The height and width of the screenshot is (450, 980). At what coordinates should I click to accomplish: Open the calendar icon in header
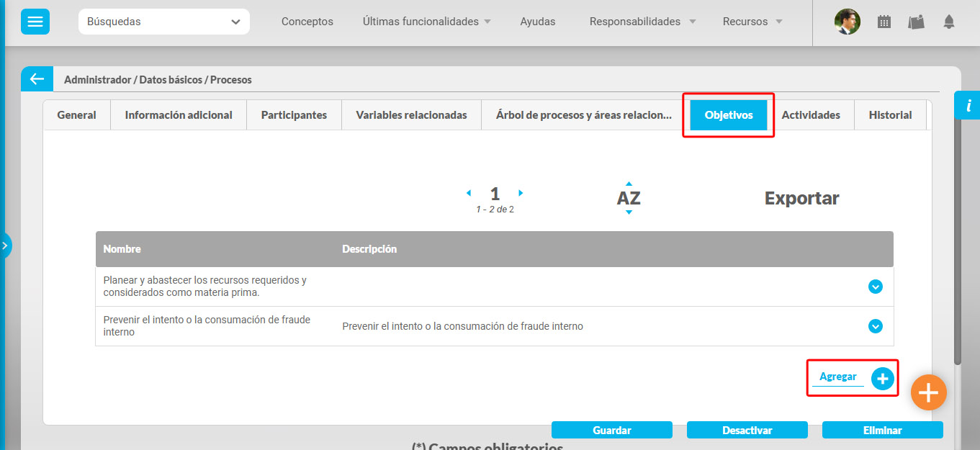884,22
